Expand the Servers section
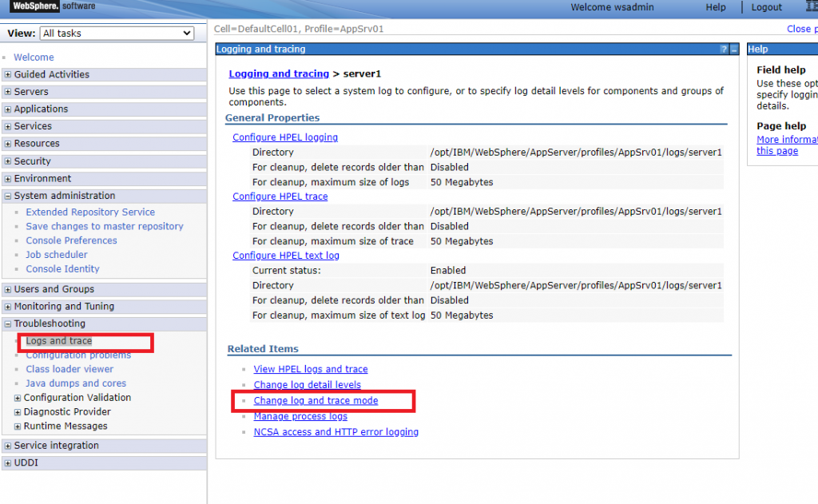Screen dimensions: 818x504 [8, 92]
